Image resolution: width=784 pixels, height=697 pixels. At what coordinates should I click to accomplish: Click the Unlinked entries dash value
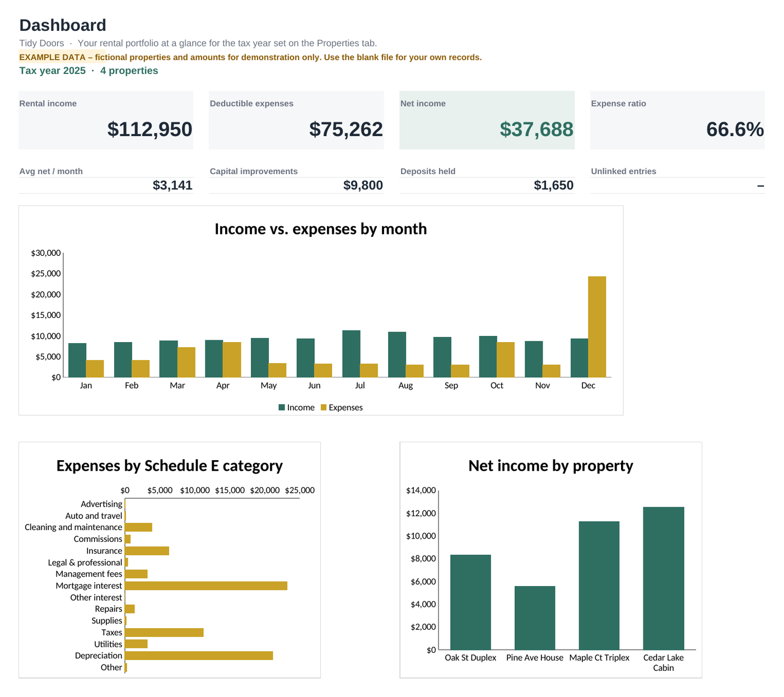point(760,185)
